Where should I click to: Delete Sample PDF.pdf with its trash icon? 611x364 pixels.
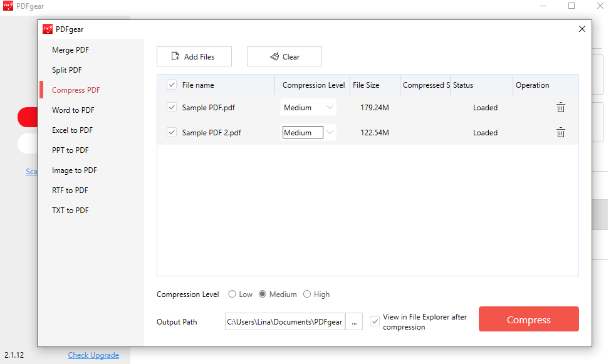560,108
